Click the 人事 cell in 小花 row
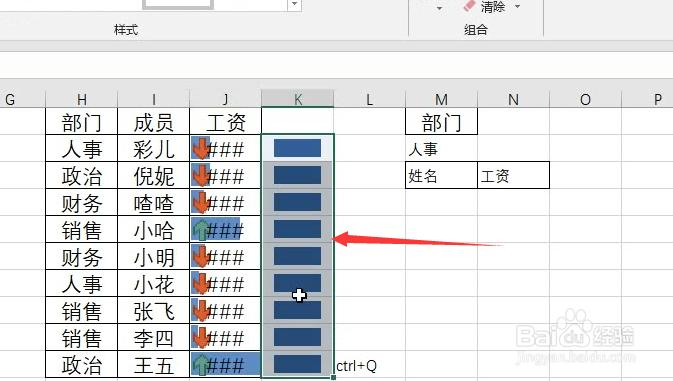This screenshot has height=381, width=673. tap(82, 283)
